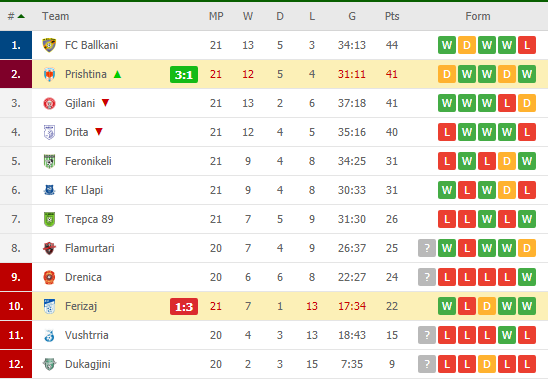Image resolution: width=548 pixels, height=379 pixels.
Task: Click the Feronikeli team logo
Action: point(49,161)
